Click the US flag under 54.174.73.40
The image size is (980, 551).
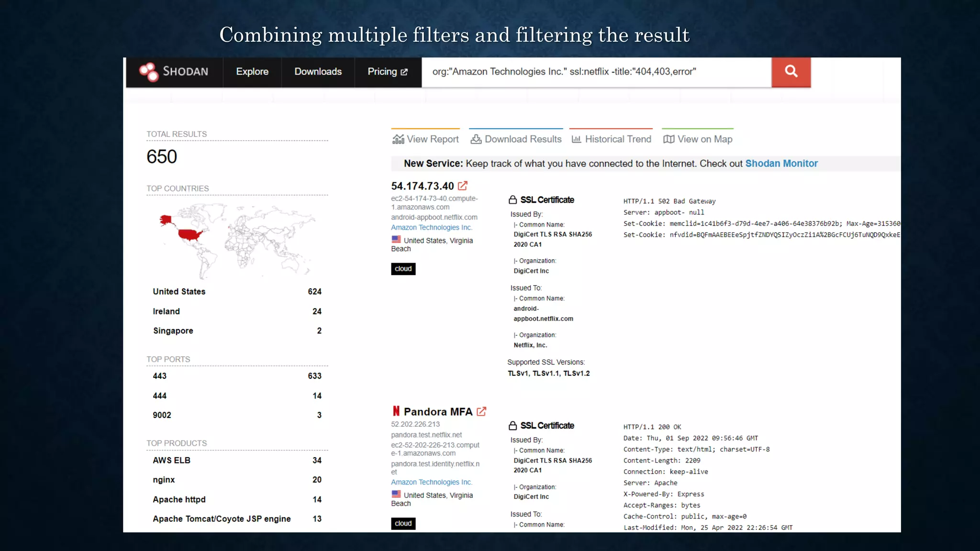click(396, 239)
